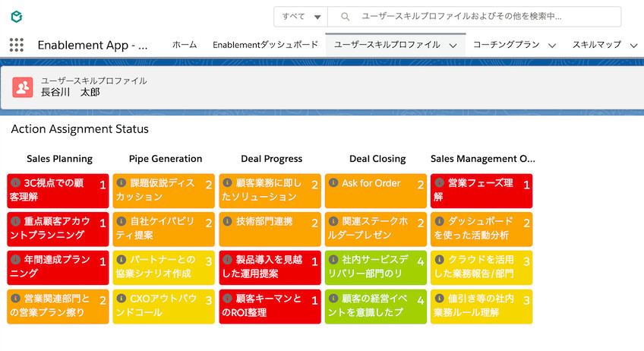Click into the global search field
This screenshot has width=644, height=351.
486,17
